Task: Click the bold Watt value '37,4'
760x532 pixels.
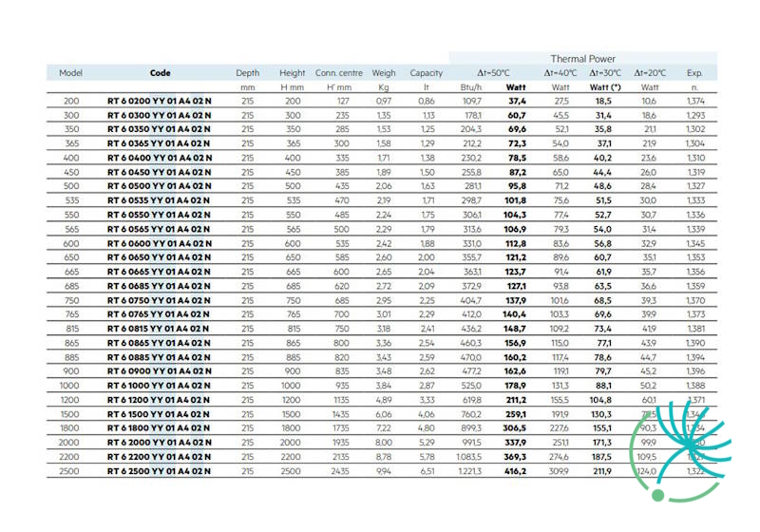Action: pyautogui.click(x=517, y=102)
